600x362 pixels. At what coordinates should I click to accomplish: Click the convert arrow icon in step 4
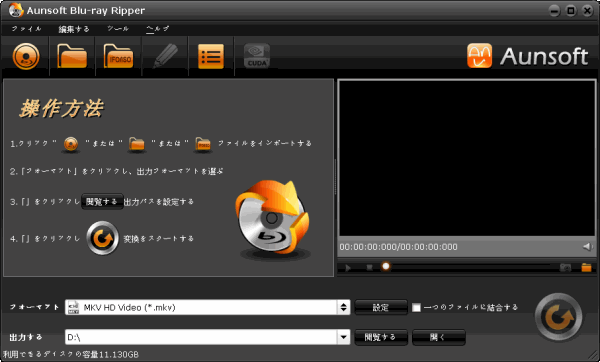[x=102, y=238]
